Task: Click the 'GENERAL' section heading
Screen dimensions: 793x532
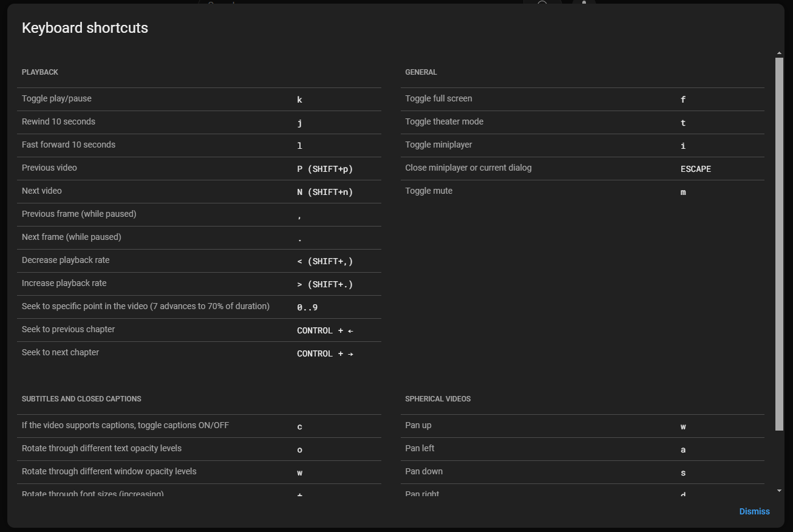Action: (x=421, y=72)
